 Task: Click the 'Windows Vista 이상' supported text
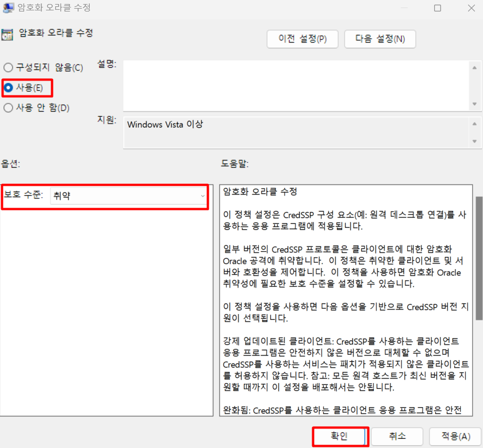point(165,124)
